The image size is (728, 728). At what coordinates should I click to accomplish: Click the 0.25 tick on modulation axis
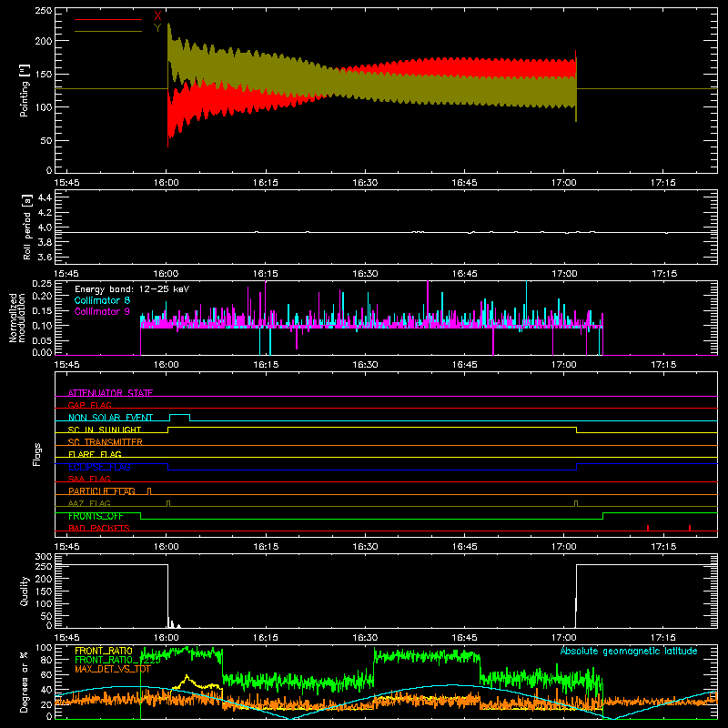coord(42,284)
